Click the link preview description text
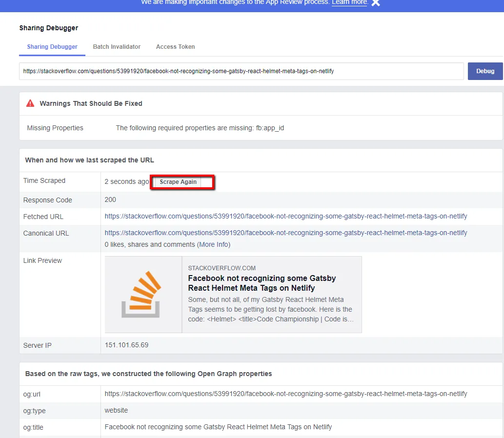Screen dimensions: 504x438 tap(271, 309)
